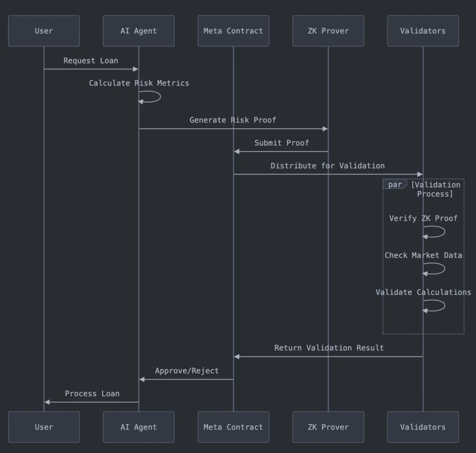Click the top Meta Contract header box
Image resolution: width=476 pixels, height=453 pixels.
[x=233, y=31]
